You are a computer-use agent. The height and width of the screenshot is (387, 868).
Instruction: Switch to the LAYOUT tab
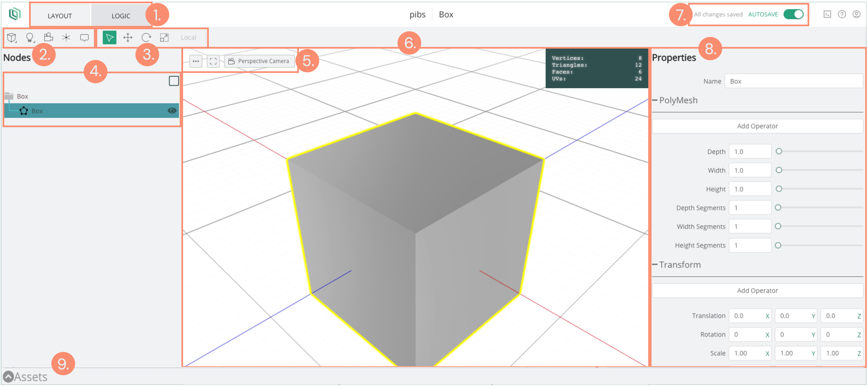pyautogui.click(x=60, y=16)
